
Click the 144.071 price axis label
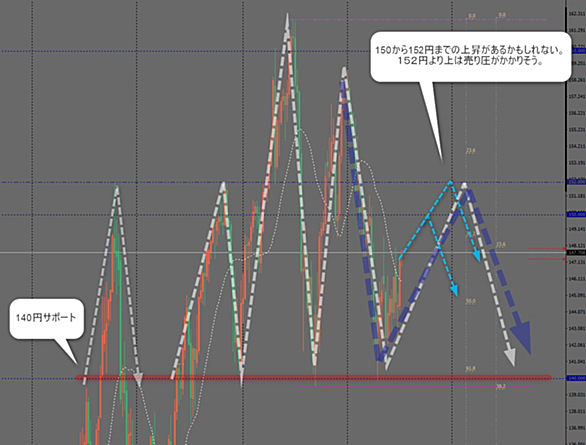click(x=576, y=312)
